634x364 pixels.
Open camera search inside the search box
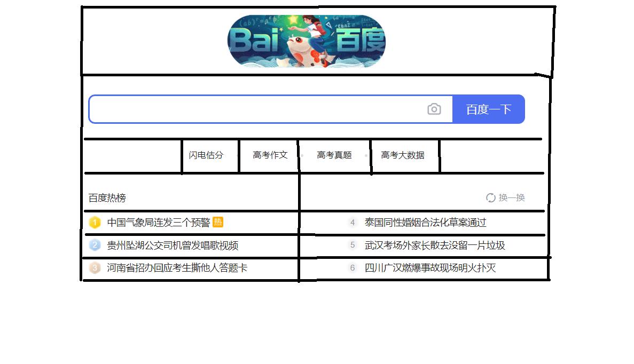tap(435, 109)
